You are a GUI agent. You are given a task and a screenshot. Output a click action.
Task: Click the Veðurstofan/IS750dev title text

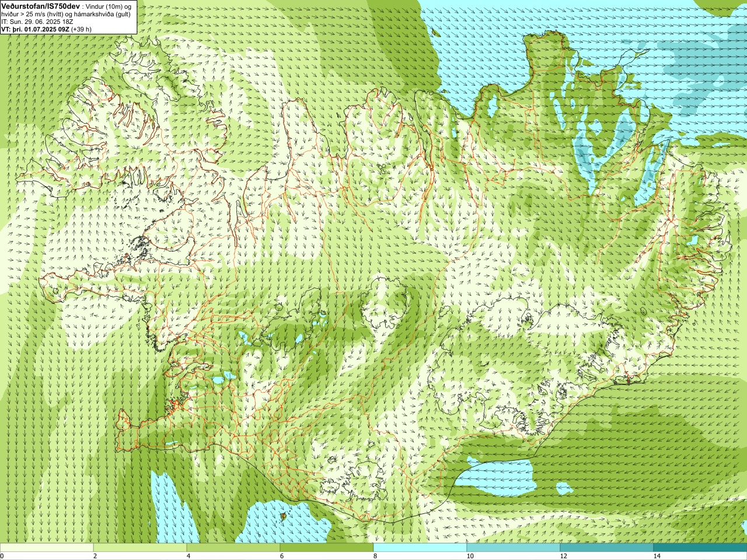coord(40,5)
